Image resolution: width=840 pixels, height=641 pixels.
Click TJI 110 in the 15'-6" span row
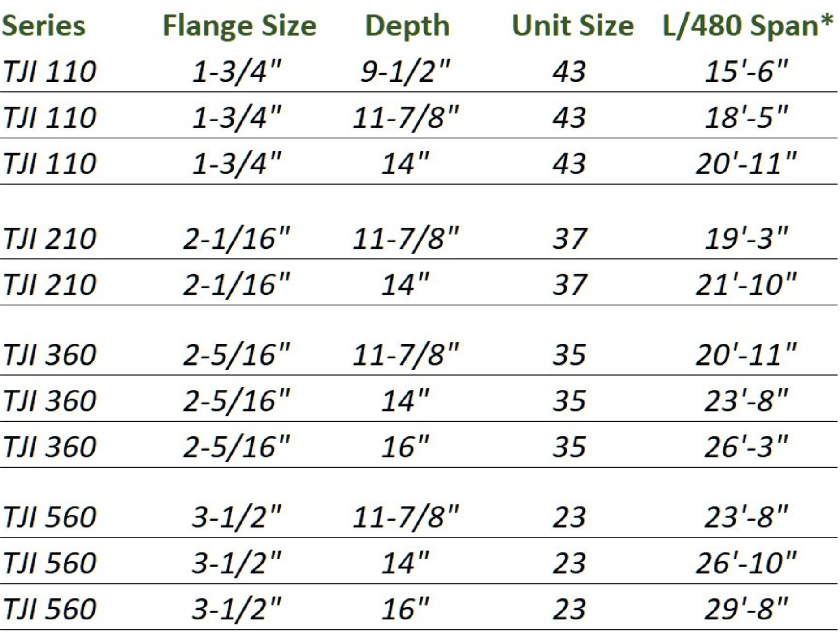[x=50, y=71]
